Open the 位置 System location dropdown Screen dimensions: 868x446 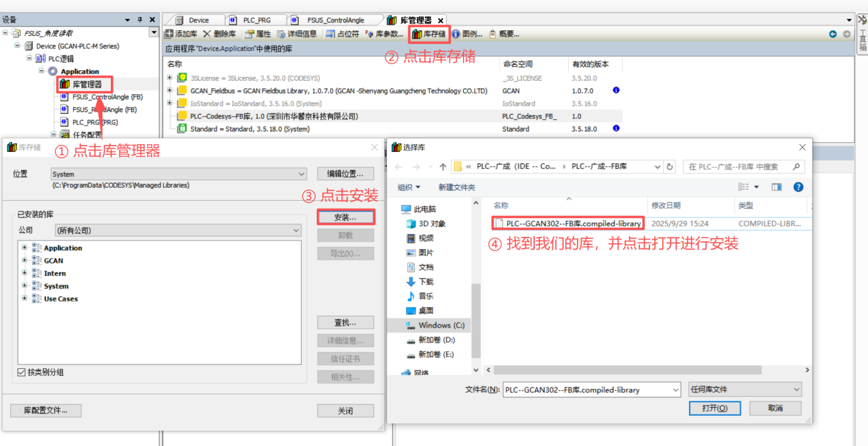click(x=178, y=174)
